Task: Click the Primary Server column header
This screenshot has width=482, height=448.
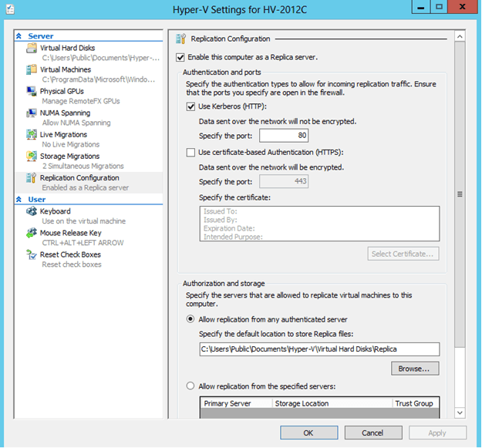Action: (236, 403)
